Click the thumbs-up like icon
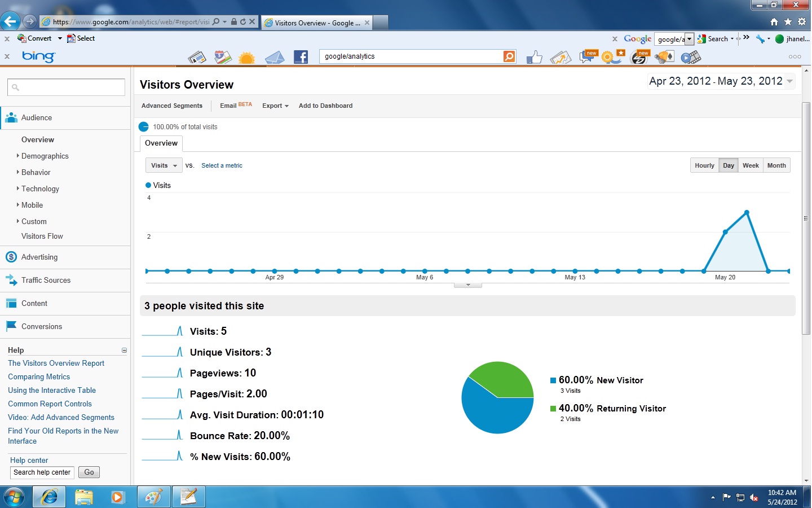Viewport: 812px width, 508px height. pyautogui.click(x=533, y=57)
